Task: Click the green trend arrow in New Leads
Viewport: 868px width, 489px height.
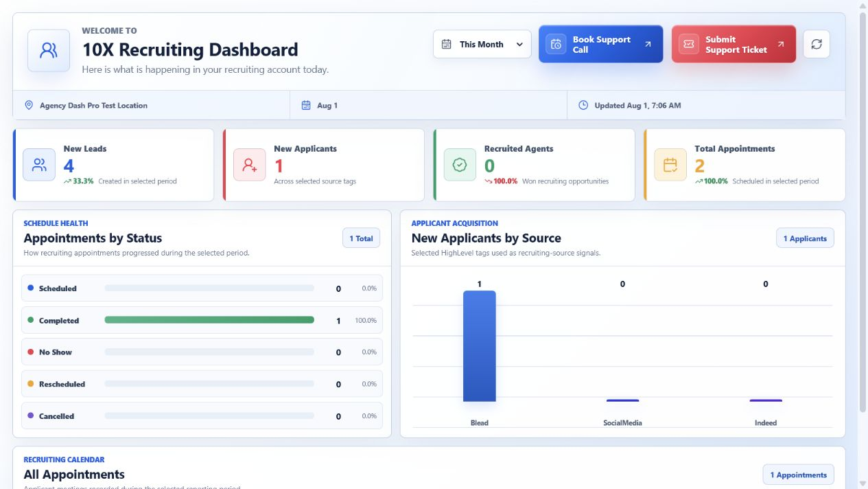Action: click(67, 181)
